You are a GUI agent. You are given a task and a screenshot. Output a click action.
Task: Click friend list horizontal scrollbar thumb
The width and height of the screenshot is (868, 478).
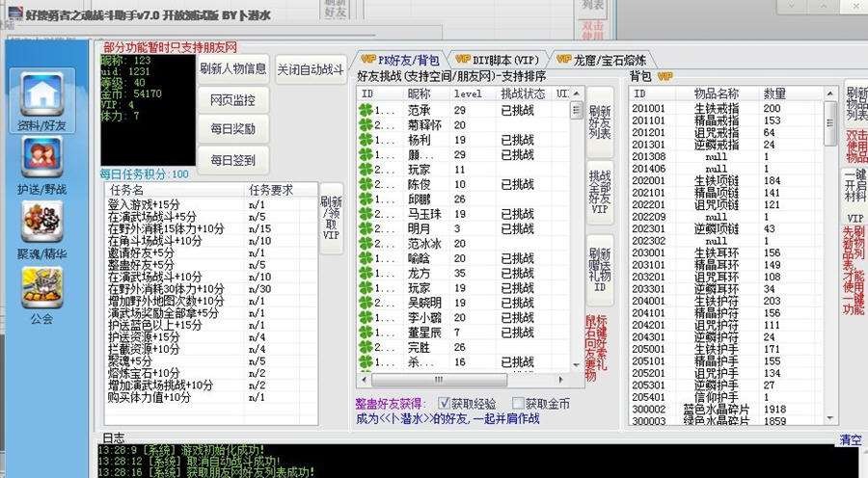tap(439, 380)
